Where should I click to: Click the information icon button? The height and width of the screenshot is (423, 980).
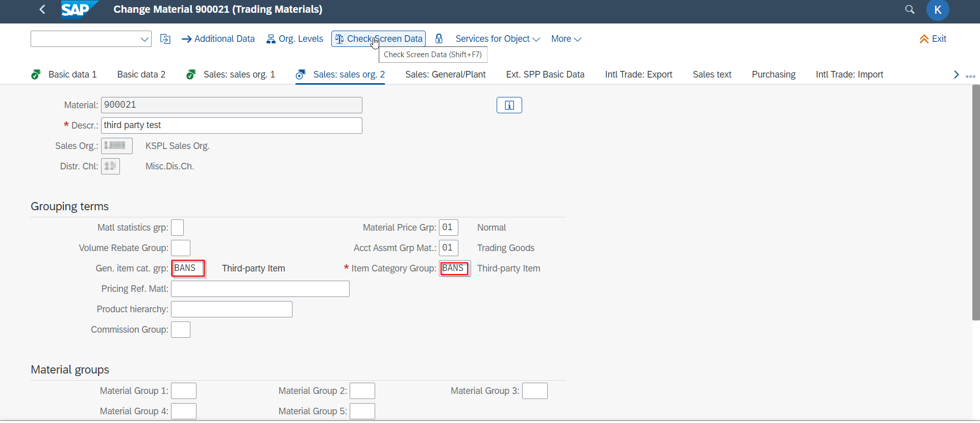509,105
